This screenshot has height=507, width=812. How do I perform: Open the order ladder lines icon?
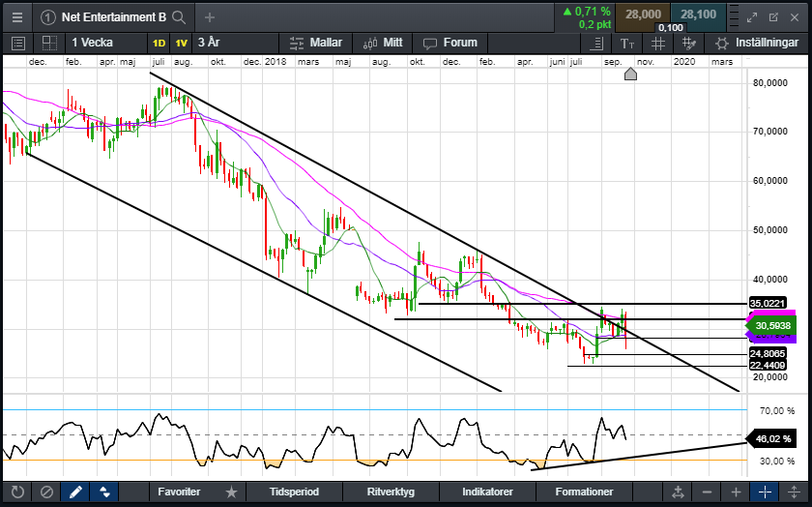pyautogui.click(x=734, y=17)
